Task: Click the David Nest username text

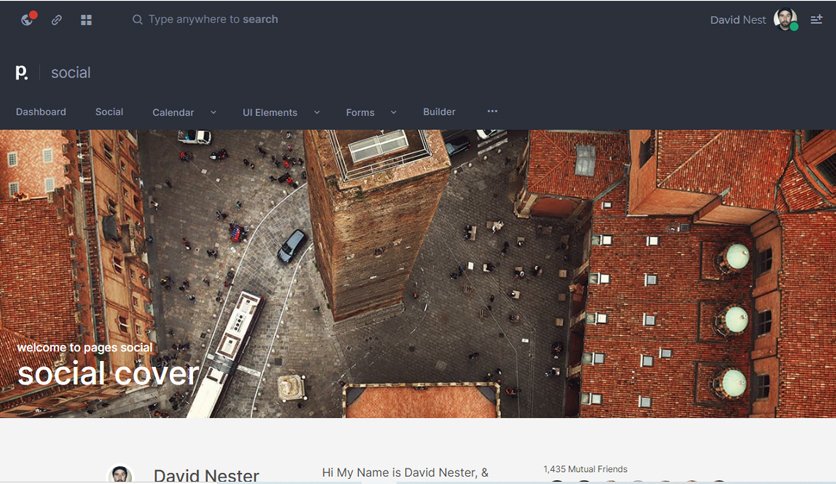Action: [x=738, y=20]
